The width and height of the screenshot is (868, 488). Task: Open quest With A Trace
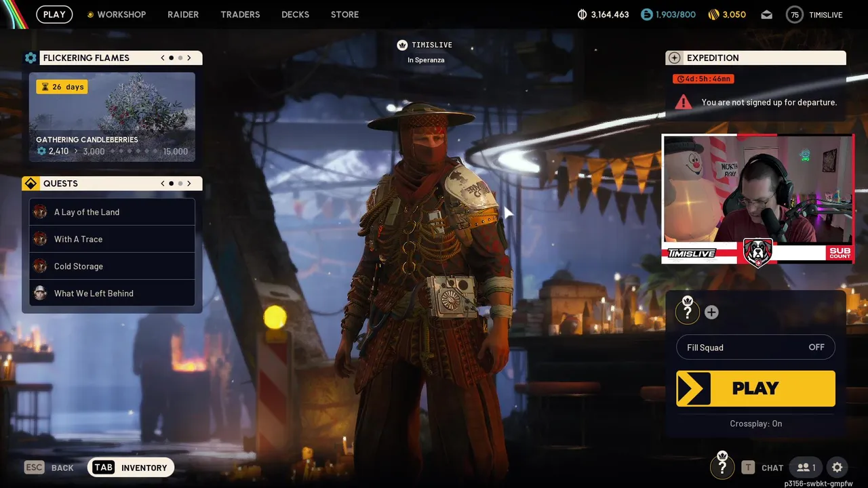pos(112,239)
